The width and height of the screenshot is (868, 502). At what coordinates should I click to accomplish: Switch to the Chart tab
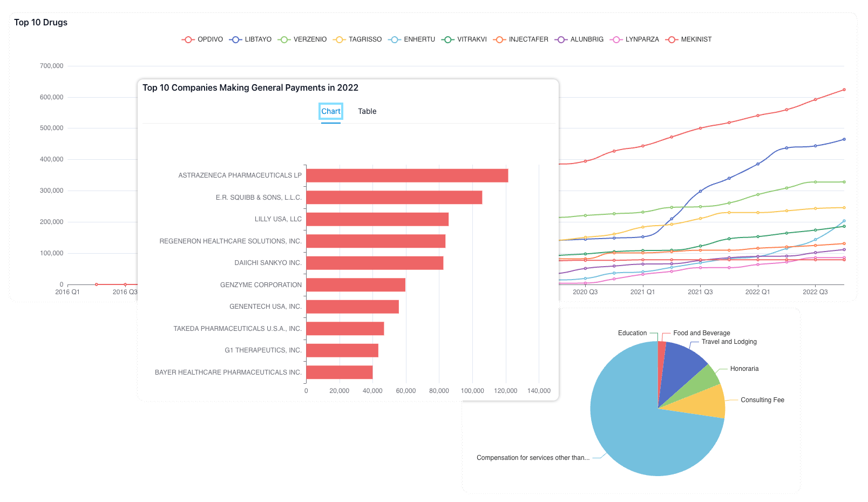pos(331,111)
